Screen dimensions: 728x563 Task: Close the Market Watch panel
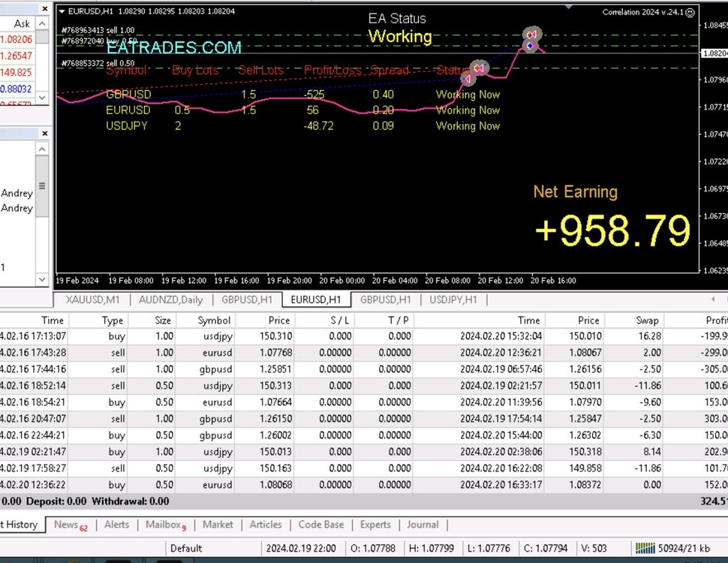tap(44, 8)
